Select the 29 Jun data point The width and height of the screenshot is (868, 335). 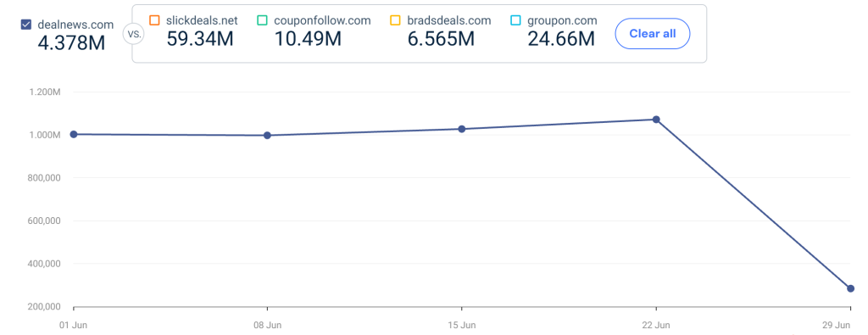coord(850,288)
